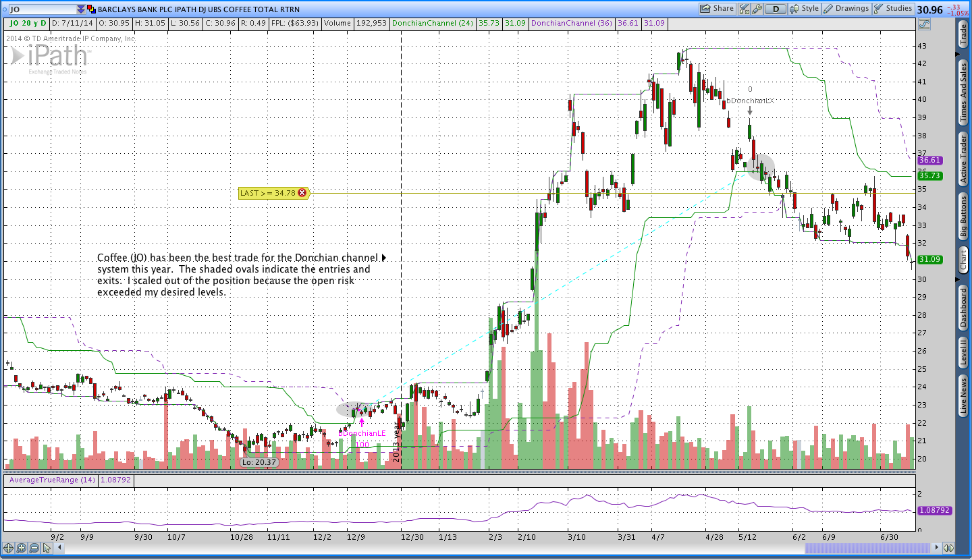Image resolution: width=972 pixels, height=560 pixels.
Task: Open chart settings wrench icon
Action: click(x=757, y=9)
